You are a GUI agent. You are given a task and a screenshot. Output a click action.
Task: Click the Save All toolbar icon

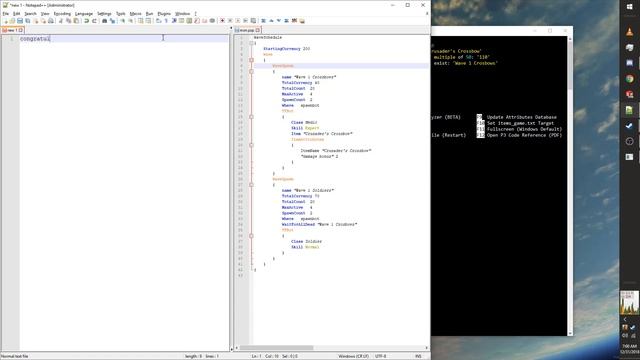pos(28,20)
